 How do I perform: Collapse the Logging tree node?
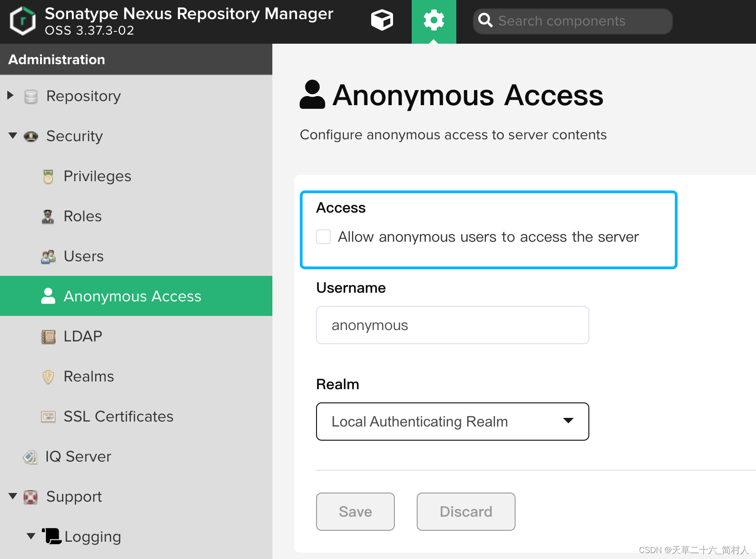point(31,536)
